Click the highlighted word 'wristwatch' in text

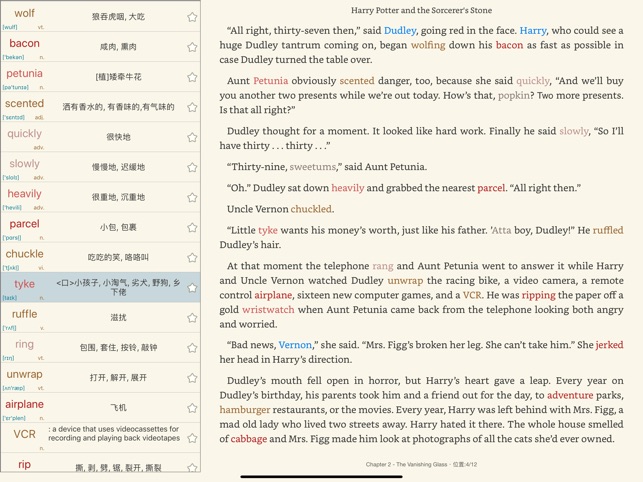point(268,310)
